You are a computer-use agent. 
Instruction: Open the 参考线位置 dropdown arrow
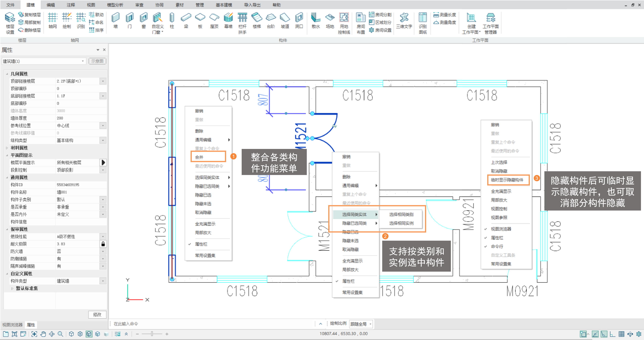(x=103, y=126)
